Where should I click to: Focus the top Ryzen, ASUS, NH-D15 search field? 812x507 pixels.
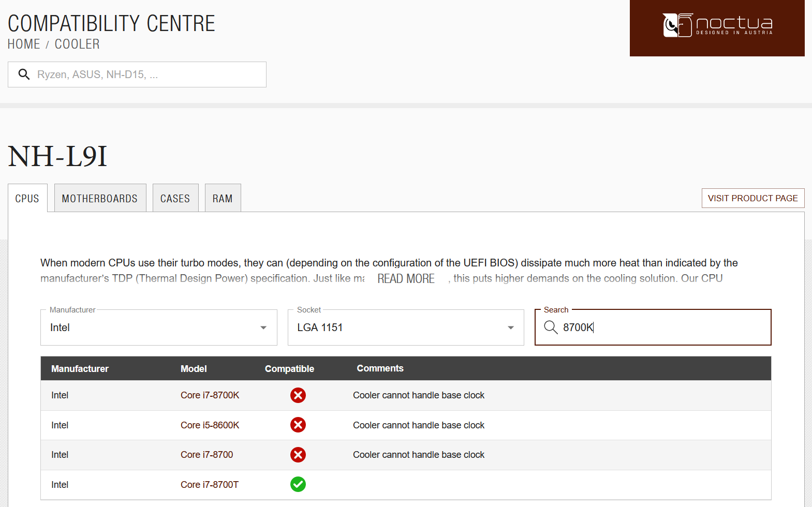point(137,74)
